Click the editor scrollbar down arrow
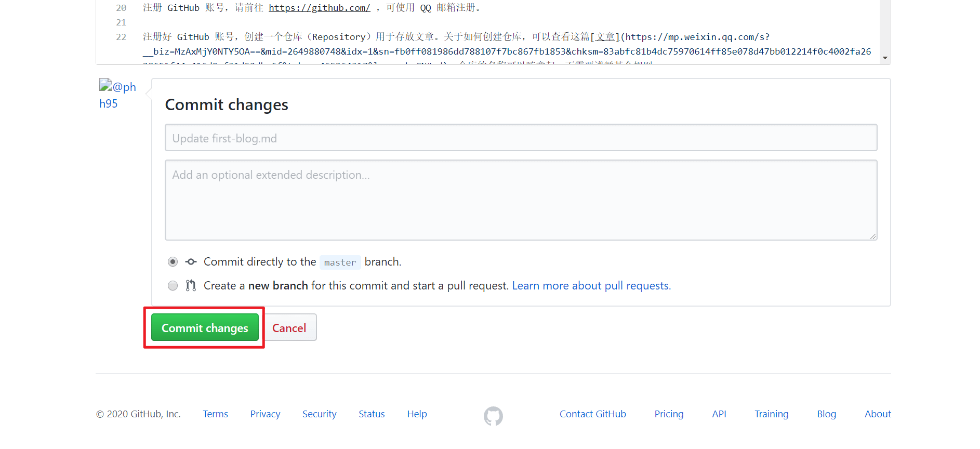 coord(885,58)
